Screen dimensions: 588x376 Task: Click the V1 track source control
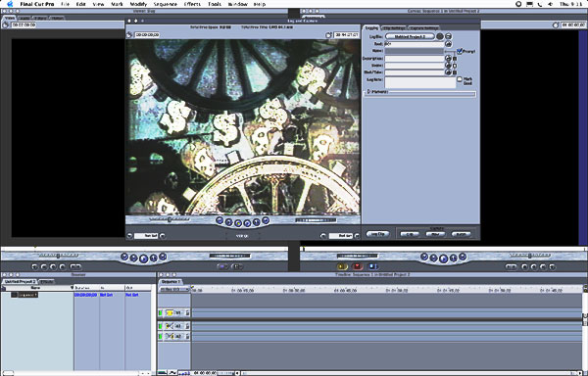170,312
